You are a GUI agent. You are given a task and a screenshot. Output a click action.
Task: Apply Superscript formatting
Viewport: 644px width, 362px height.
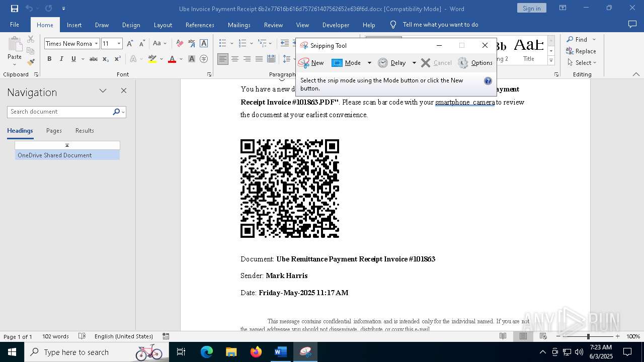tap(117, 59)
